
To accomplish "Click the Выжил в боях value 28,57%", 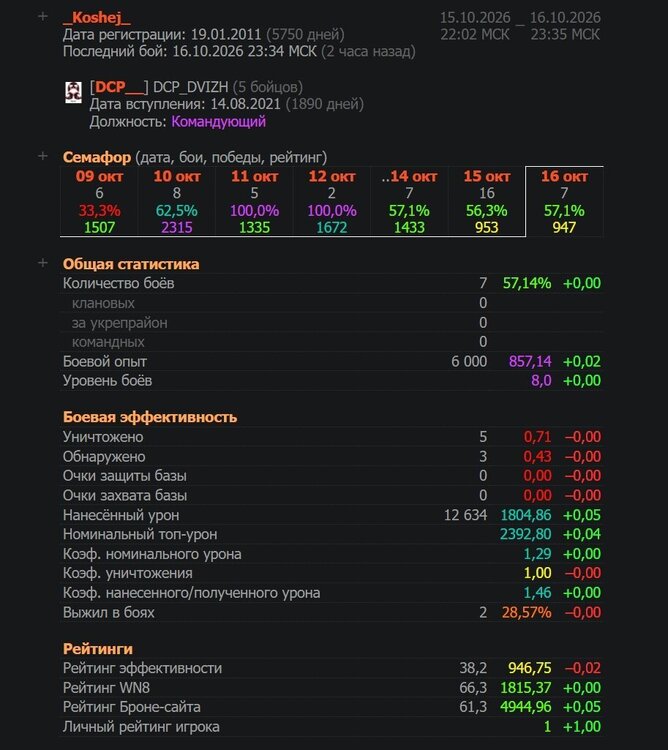I will point(527,612).
